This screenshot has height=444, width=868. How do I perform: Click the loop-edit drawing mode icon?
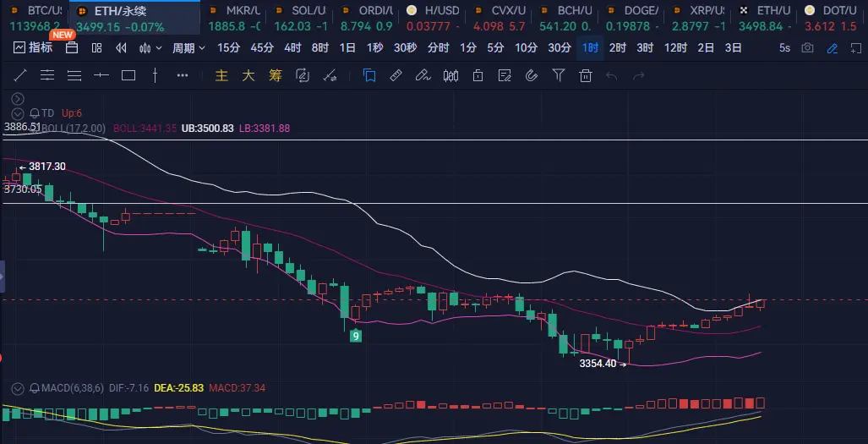(x=303, y=75)
